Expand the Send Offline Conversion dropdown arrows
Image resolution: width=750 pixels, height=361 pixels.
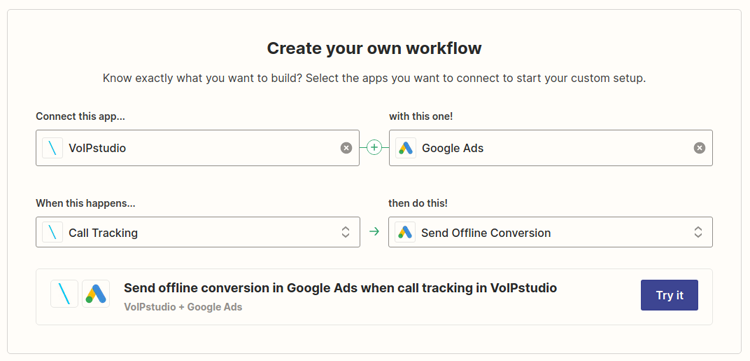point(698,232)
